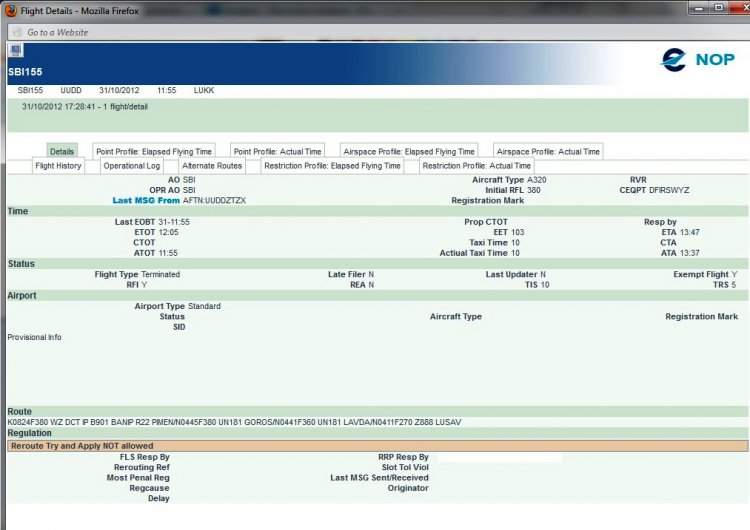Click the SBI155 header title
The image size is (750, 530).
[x=25, y=72]
